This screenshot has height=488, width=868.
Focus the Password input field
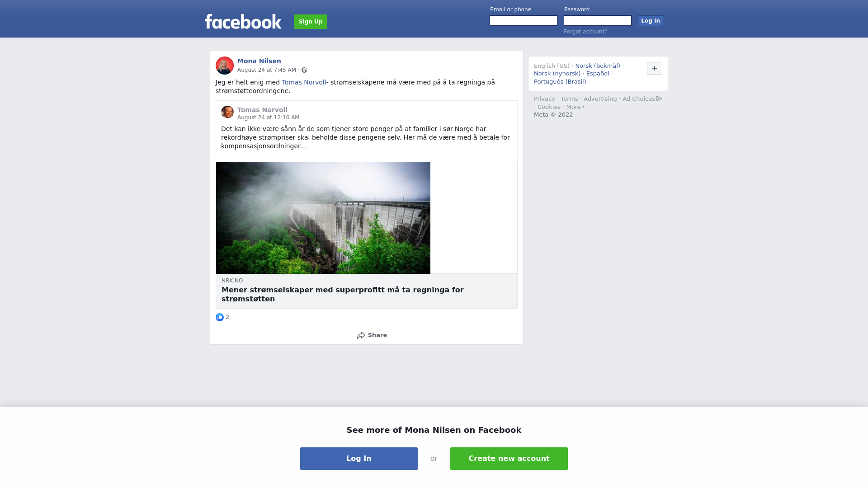[x=598, y=21]
